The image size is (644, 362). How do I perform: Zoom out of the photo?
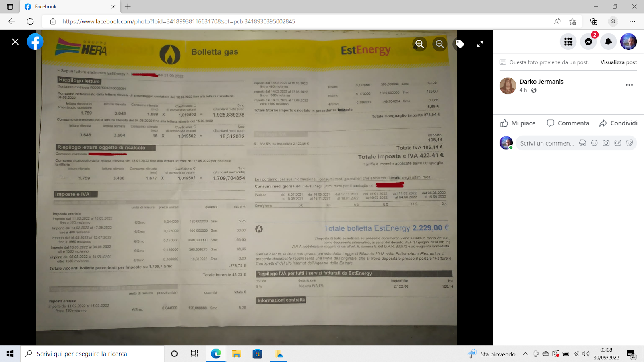[440, 44]
